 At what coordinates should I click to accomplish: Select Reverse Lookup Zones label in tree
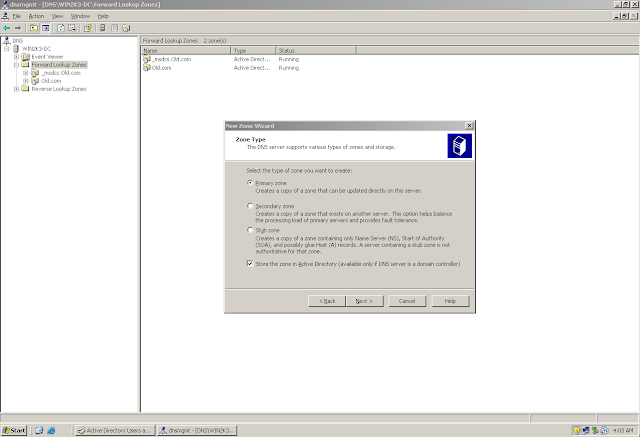(59, 89)
